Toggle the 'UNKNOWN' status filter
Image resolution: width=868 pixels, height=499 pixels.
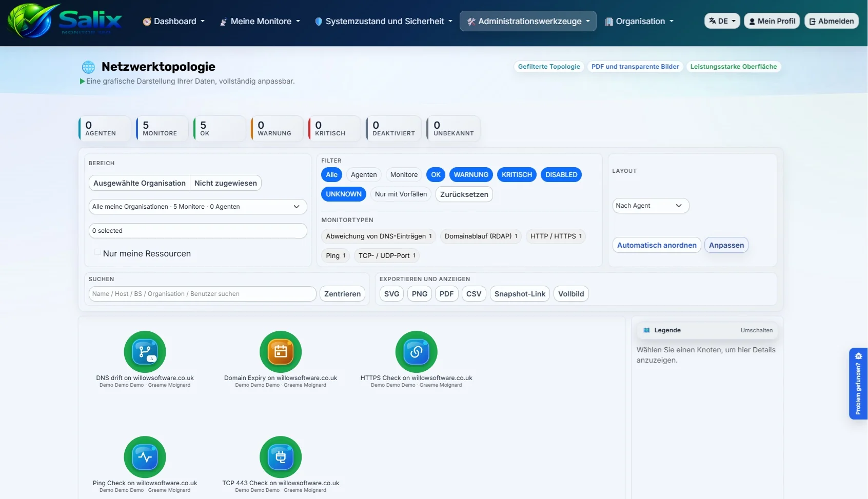pyautogui.click(x=344, y=194)
